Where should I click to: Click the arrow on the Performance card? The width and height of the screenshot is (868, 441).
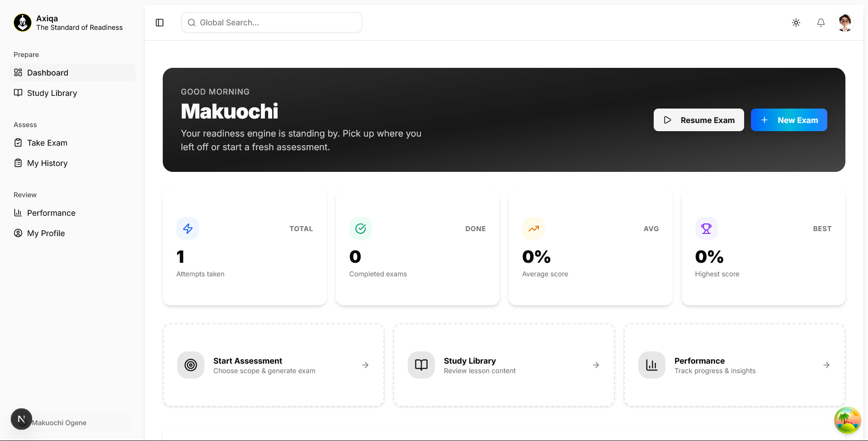click(826, 365)
